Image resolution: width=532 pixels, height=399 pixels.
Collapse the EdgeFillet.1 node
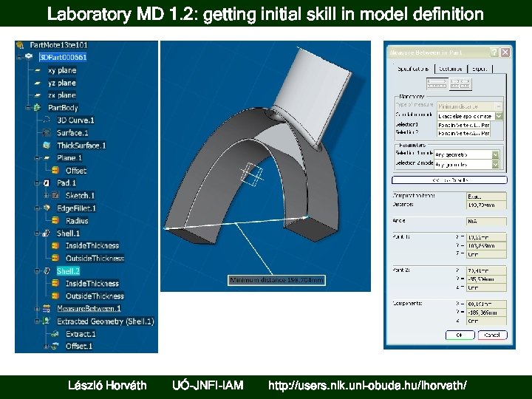coord(38,208)
